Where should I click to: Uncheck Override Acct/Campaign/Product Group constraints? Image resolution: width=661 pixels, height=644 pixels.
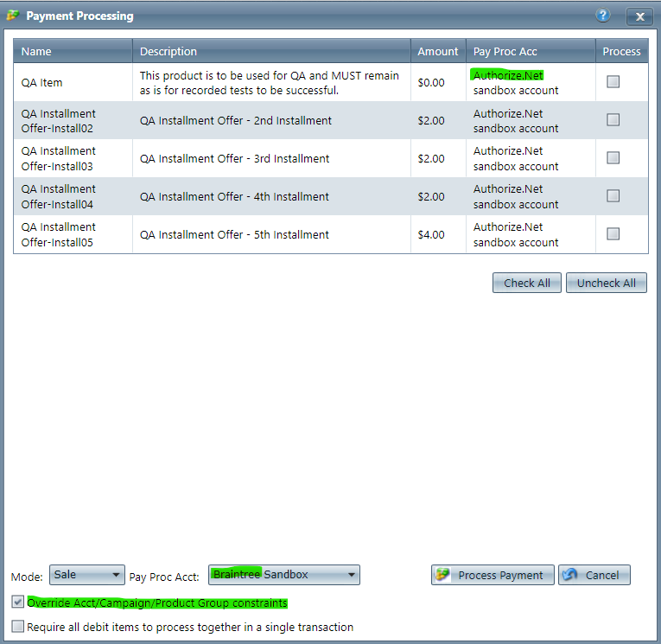point(17,602)
